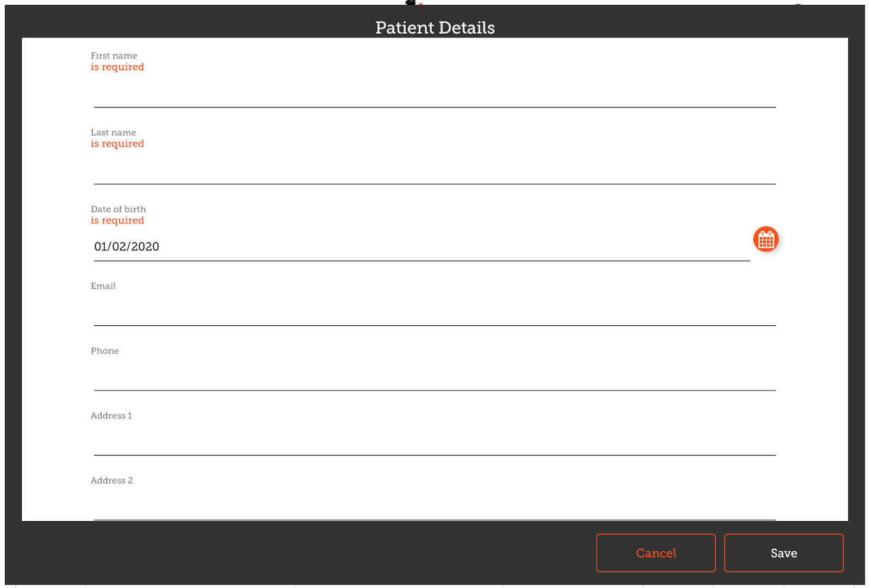
Task: Focus the Address 1 input field
Action: (434, 443)
